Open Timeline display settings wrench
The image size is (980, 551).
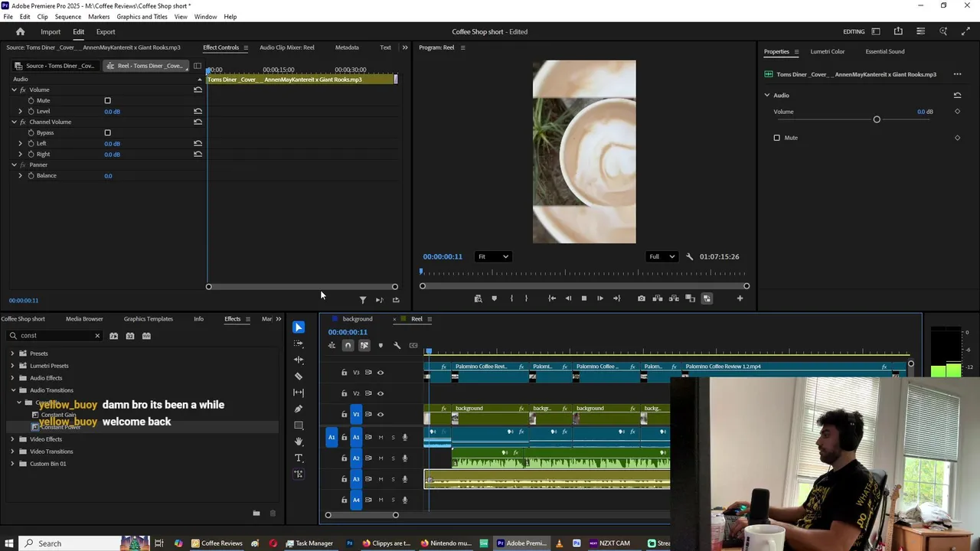click(x=397, y=345)
